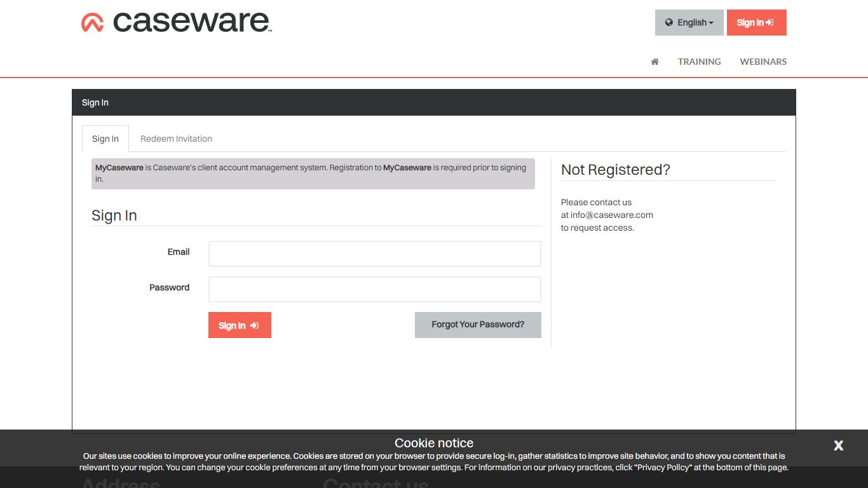This screenshot has height=488, width=868.
Task: Dismiss the cookie notice with the X
Action: coord(838,445)
